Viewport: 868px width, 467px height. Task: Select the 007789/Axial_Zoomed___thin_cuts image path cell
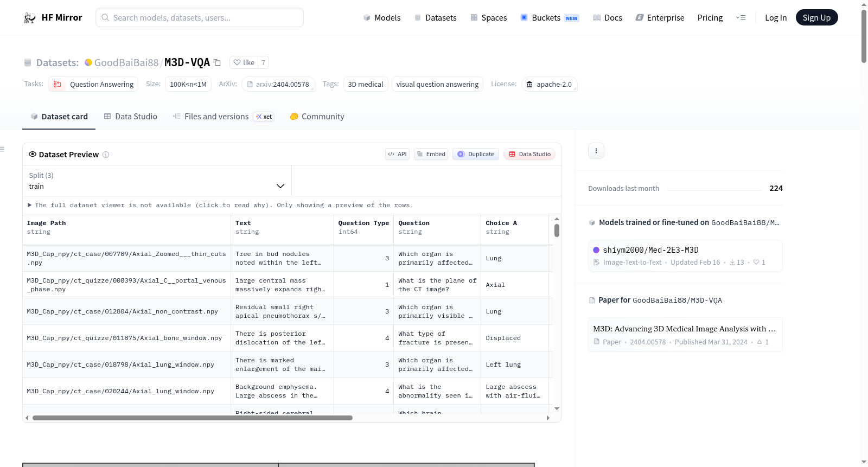click(x=127, y=258)
